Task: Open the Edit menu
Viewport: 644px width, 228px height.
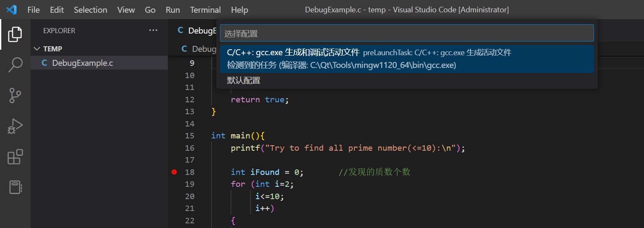Action: coord(57,9)
